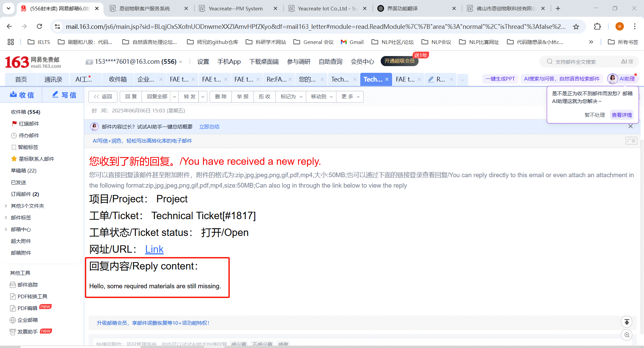Switch to the 收件箱 tab

click(118, 80)
